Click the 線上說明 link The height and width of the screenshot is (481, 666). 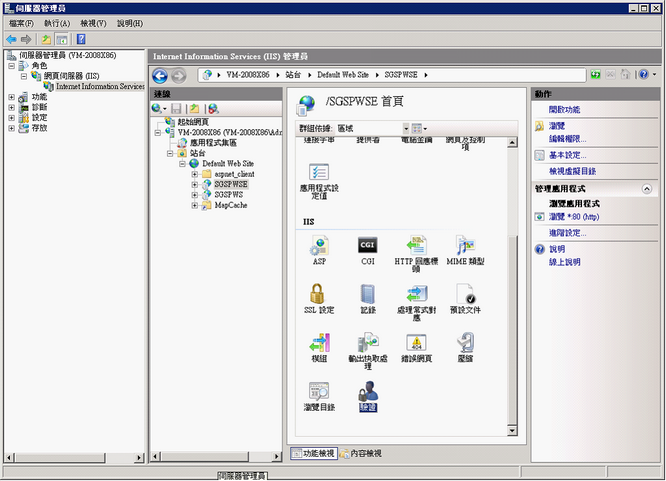click(564, 262)
